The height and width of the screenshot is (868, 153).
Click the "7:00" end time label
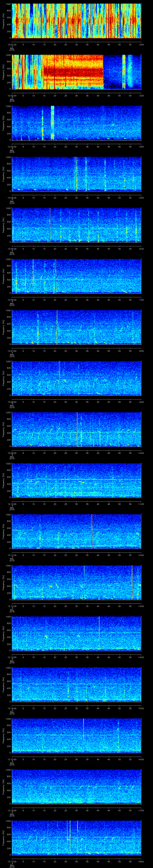141,300
